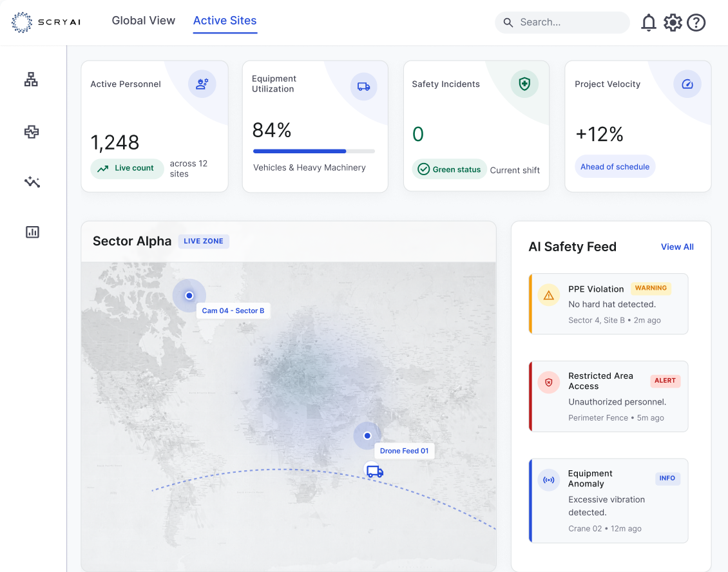This screenshot has width=728, height=572.
Task: Open the Restricted Area Access feed card
Action: (x=608, y=396)
